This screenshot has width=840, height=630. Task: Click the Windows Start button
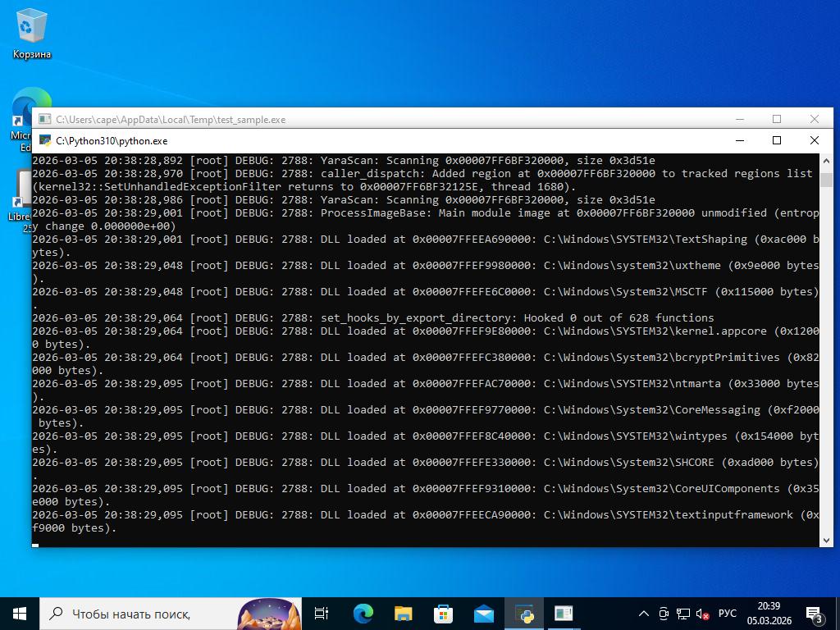click(x=20, y=614)
